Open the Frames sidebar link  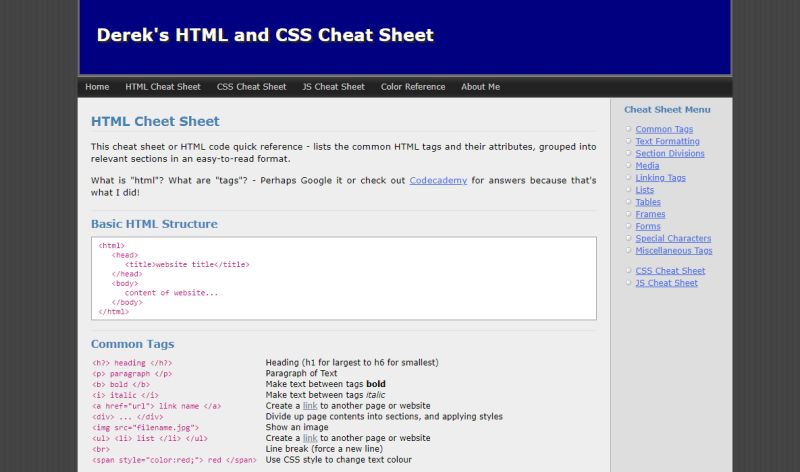point(650,214)
